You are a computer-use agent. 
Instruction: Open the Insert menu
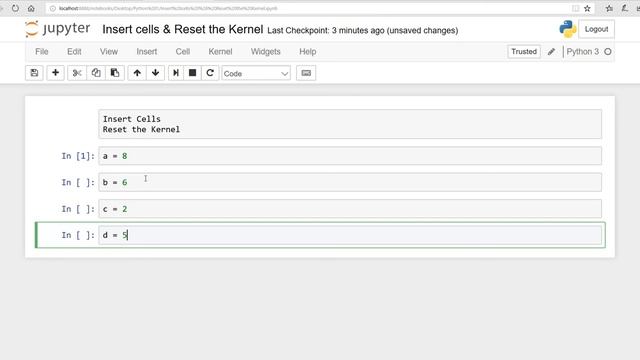coord(147,52)
